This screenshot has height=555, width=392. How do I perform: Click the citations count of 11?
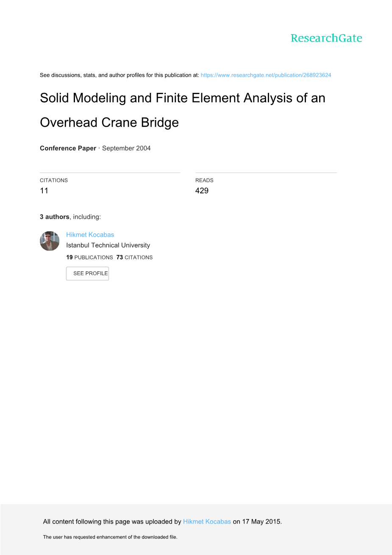pos(44,190)
